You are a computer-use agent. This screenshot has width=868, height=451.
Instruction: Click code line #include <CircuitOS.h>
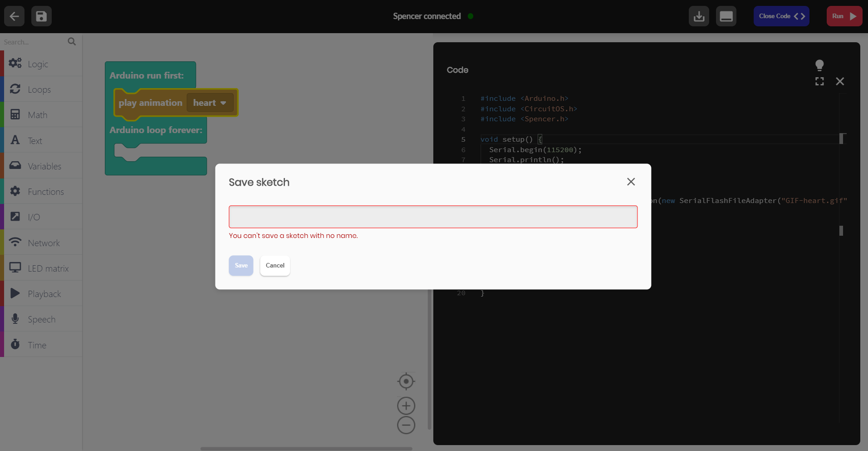(x=529, y=109)
